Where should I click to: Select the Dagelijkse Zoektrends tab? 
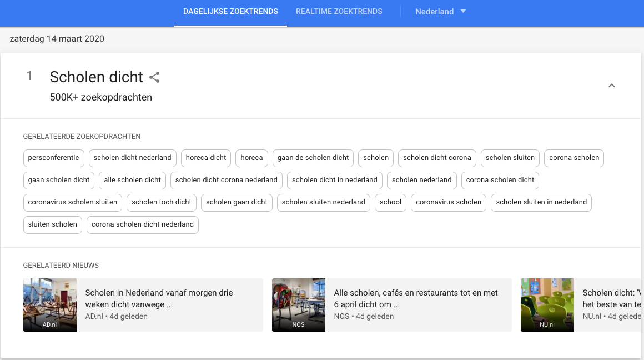(230, 12)
